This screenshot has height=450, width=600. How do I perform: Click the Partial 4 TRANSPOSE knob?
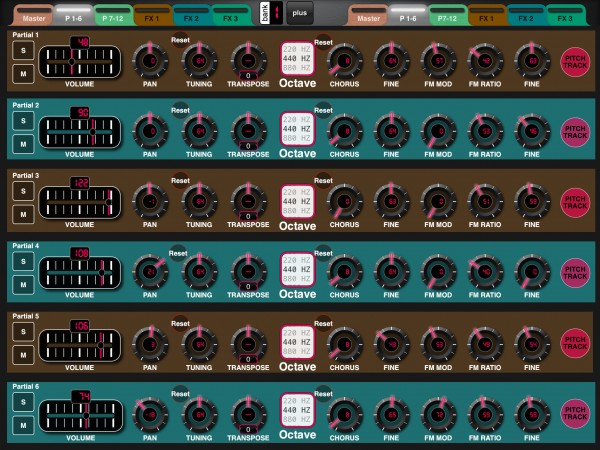click(x=248, y=271)
